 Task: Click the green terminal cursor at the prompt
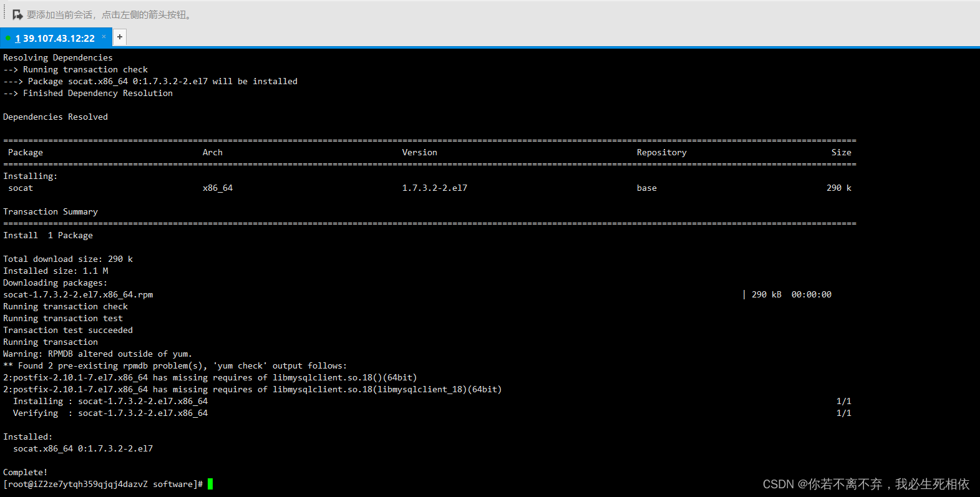(210, 484)
